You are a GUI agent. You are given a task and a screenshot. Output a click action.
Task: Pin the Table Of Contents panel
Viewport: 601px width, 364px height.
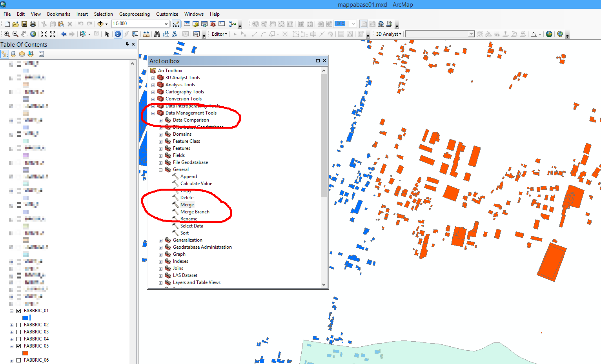(127, 44)
